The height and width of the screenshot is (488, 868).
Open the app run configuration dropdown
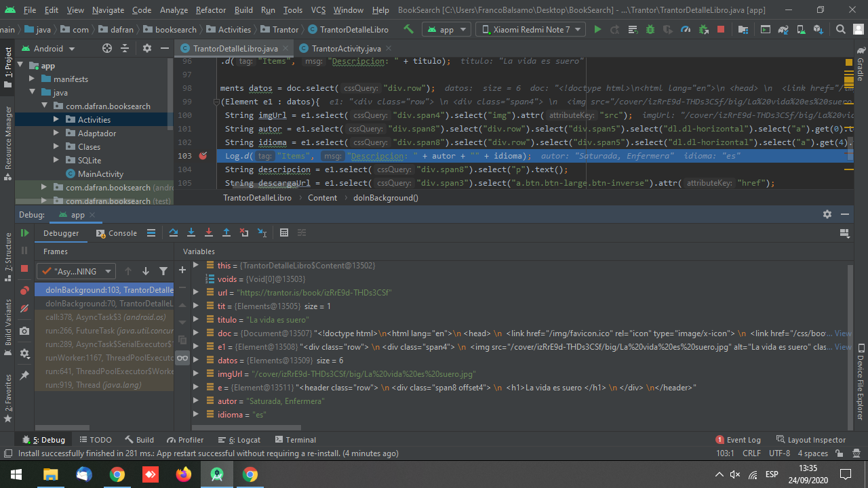[446, 29]
